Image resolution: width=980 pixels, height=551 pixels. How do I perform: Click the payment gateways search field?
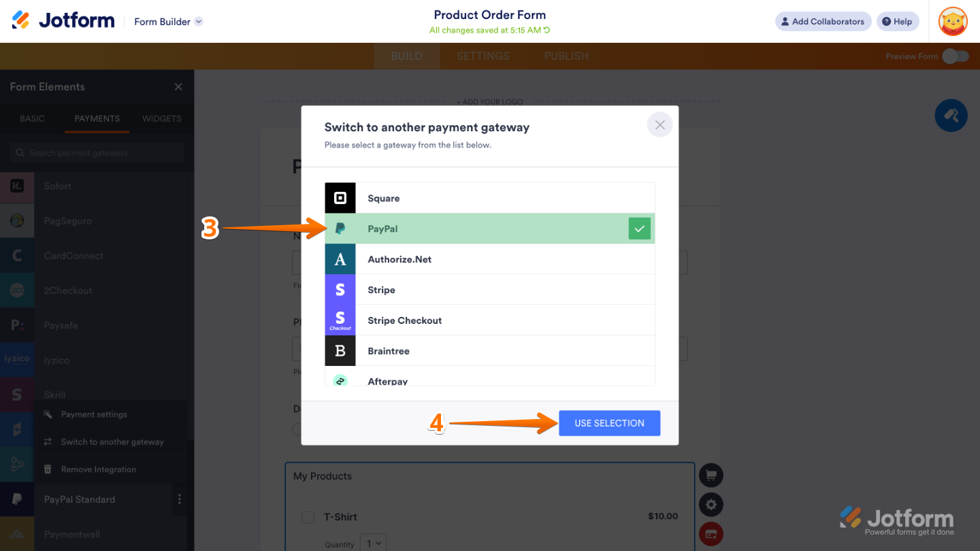(97, 153)
